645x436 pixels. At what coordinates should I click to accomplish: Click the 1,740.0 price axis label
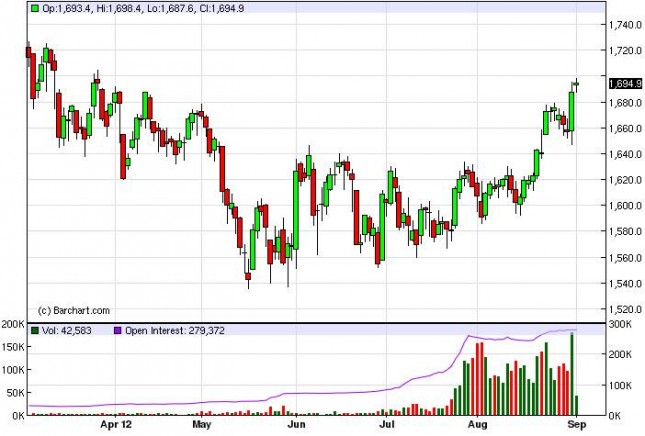[625, 25]
